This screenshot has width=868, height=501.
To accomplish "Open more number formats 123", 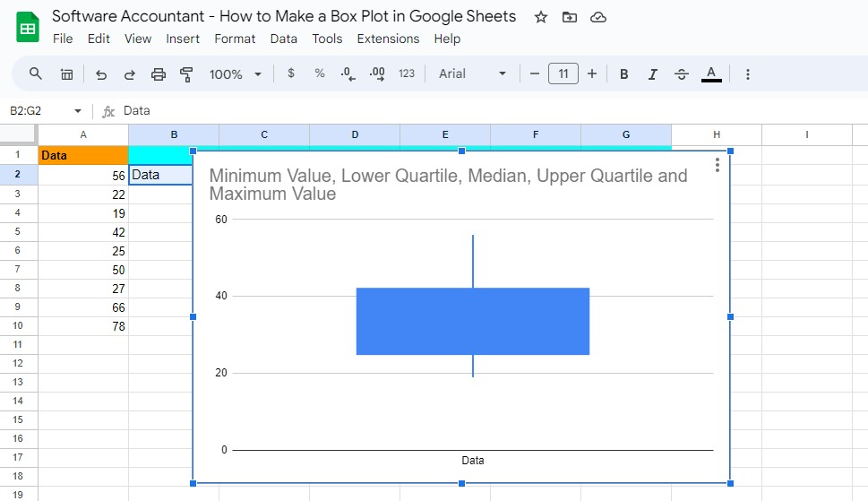I will pos(407,73).
